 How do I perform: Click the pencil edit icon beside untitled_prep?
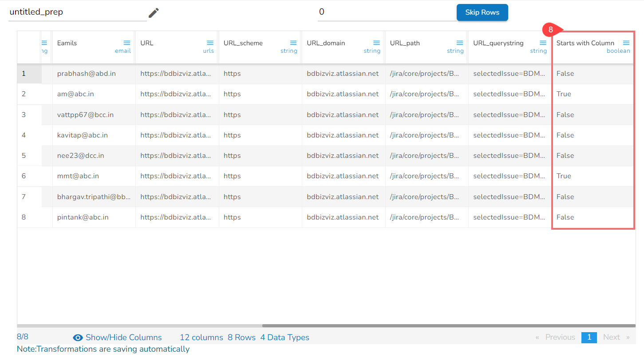(154, 13)
